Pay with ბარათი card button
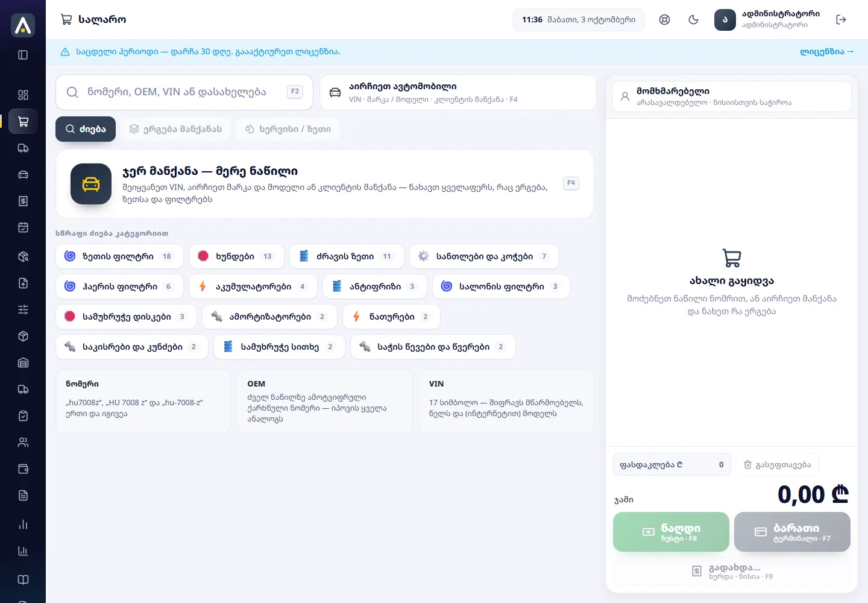Viewport: 868px width, 603px height. [792, 532]
